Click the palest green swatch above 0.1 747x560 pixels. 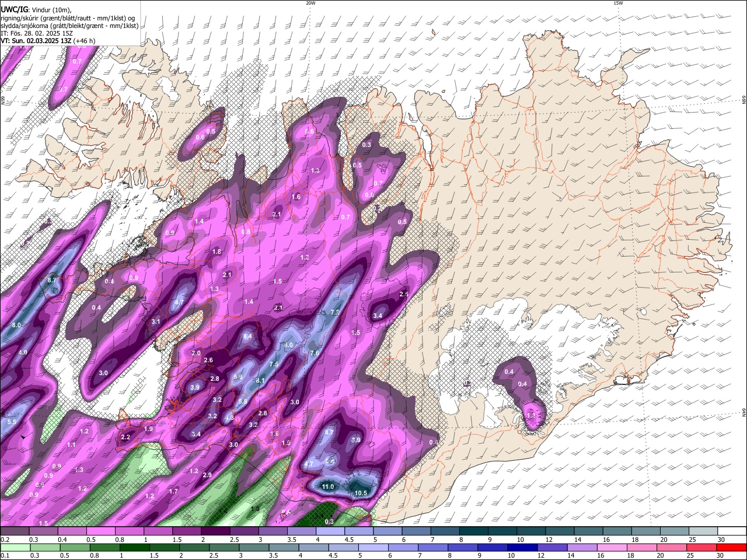(x=15, y=548)
